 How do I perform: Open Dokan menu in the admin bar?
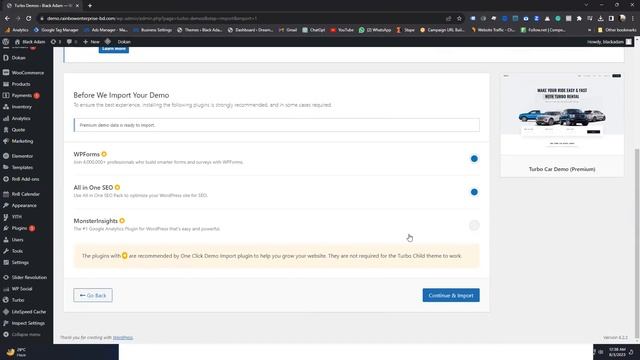click(x=124, y=42)
